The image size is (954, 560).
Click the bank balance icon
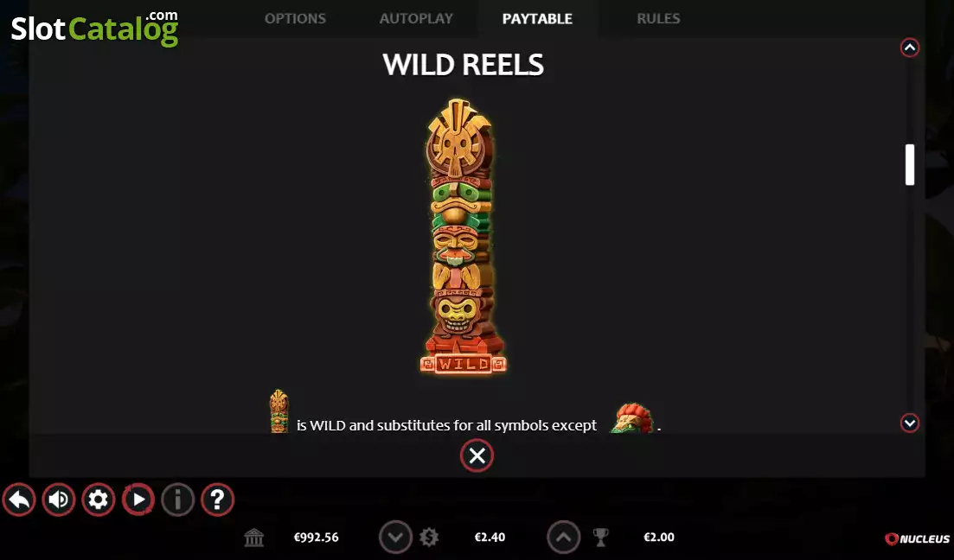pyautogui.click(x=253, y=538)
